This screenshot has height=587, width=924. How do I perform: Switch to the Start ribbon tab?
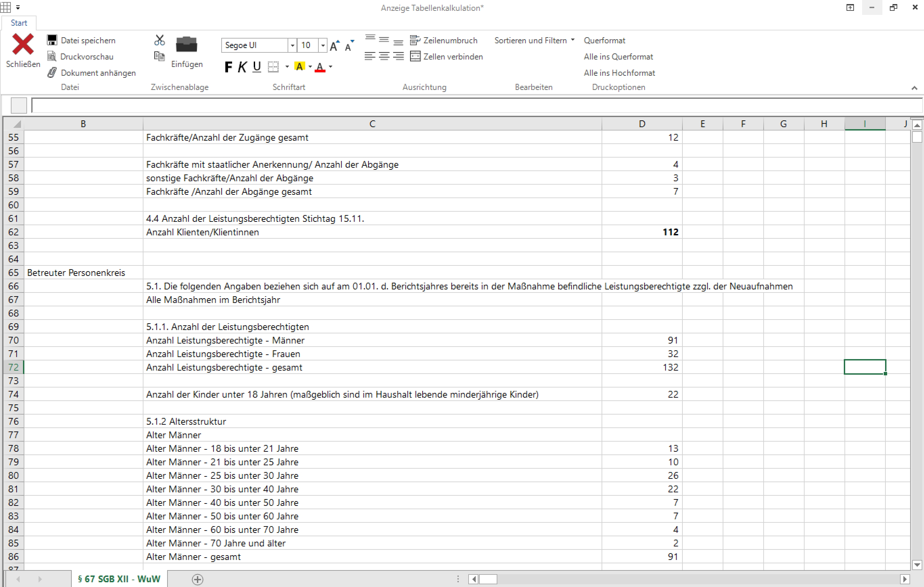tap(19, 23)
